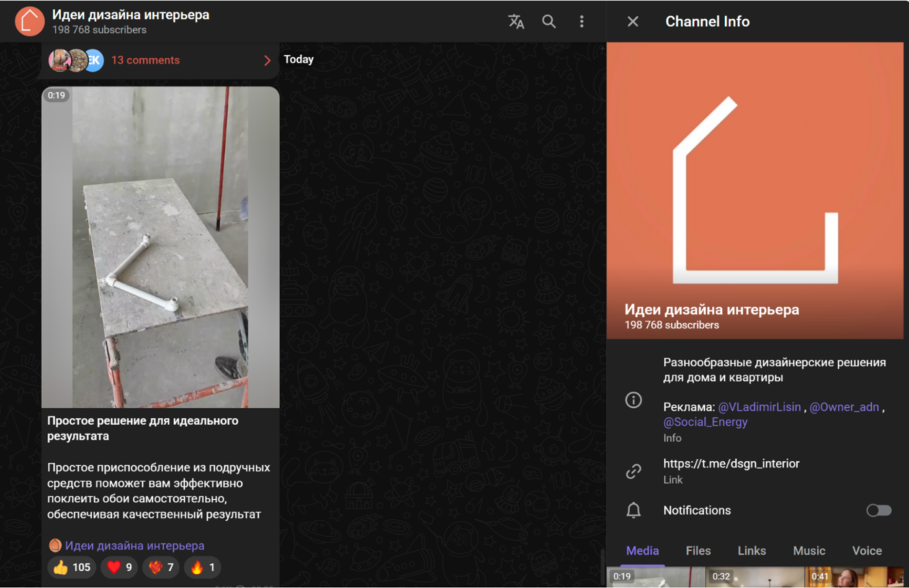Click the notifications bell icon

tap(633, 511)
